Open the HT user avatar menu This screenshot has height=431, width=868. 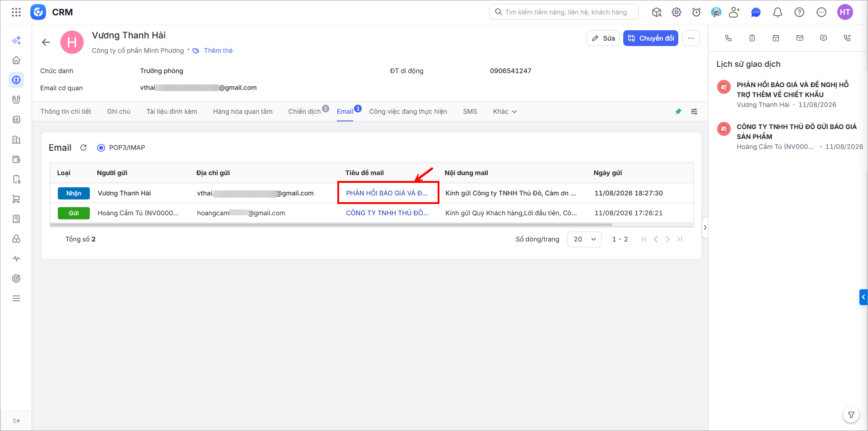(x=845, y=12)
